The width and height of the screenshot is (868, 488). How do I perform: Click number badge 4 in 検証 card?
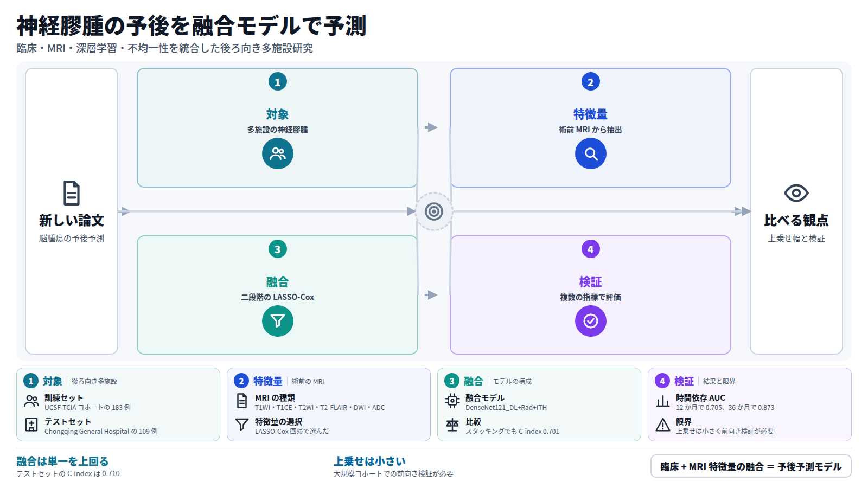coord(591,249)
